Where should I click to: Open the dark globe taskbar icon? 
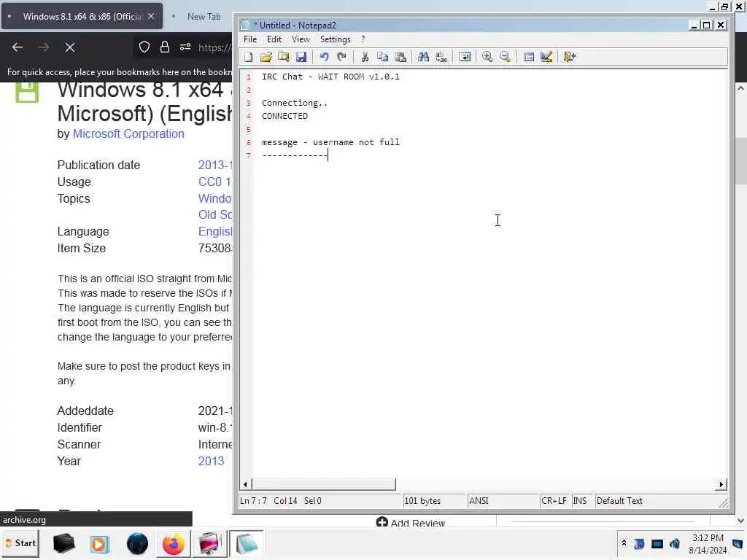point(137,544)
